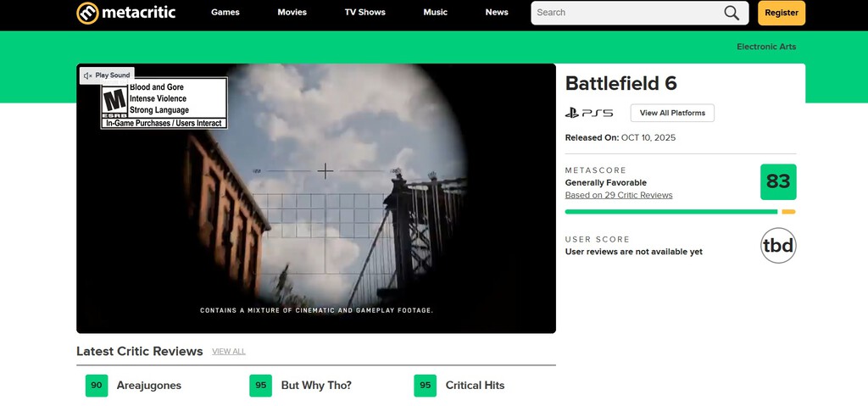Viewport: 868px width, 406px height.
Task: Click the Areajugones 90 score badge
Action: (97, 386)
